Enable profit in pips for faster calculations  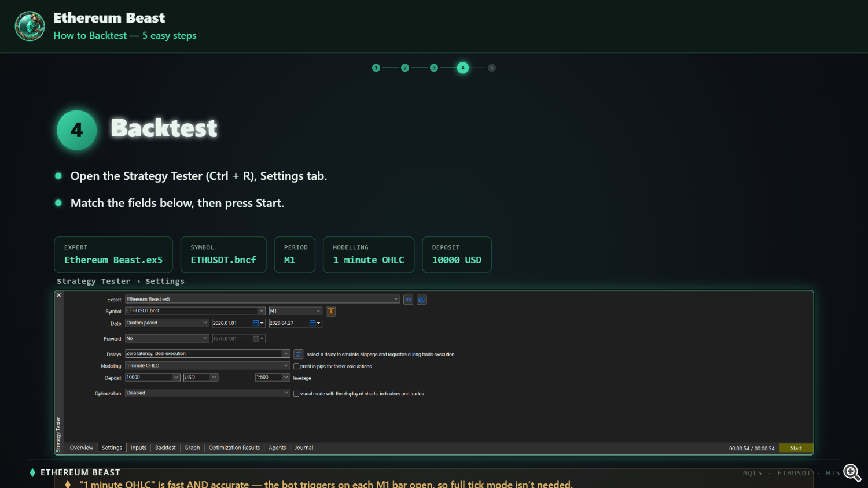296,367
